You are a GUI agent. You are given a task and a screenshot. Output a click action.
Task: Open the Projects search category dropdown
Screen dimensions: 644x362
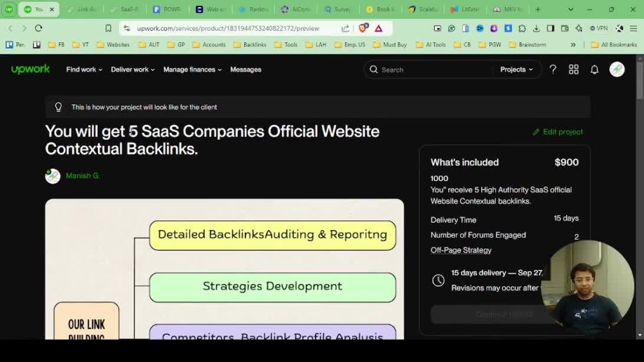tap(516, 70)
